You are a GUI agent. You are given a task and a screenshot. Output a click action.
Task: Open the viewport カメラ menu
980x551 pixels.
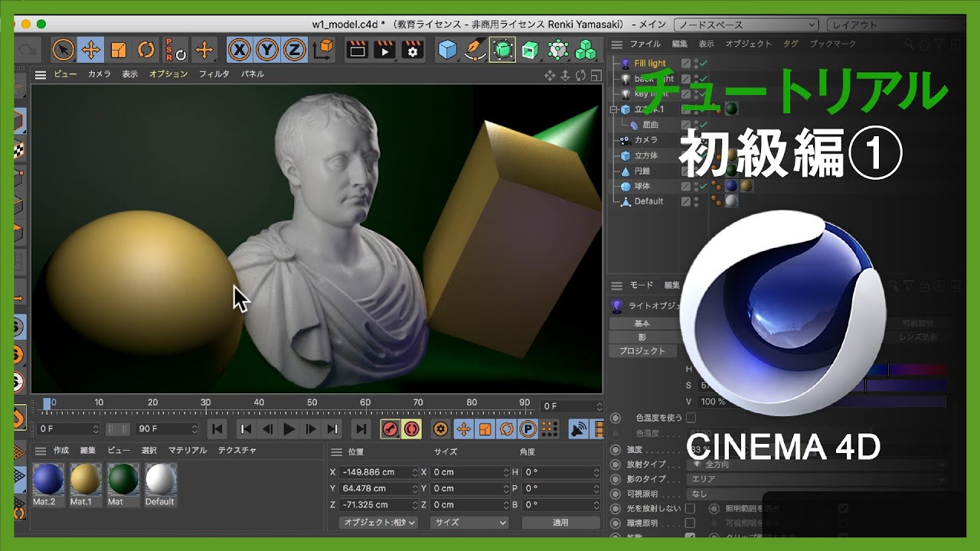100,74
